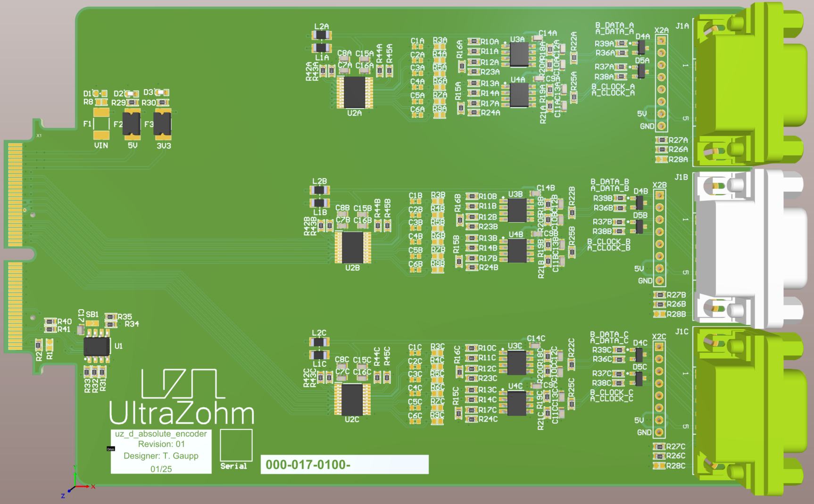Select LED D1 near R8
814x504 pixels.
(100, 94)
